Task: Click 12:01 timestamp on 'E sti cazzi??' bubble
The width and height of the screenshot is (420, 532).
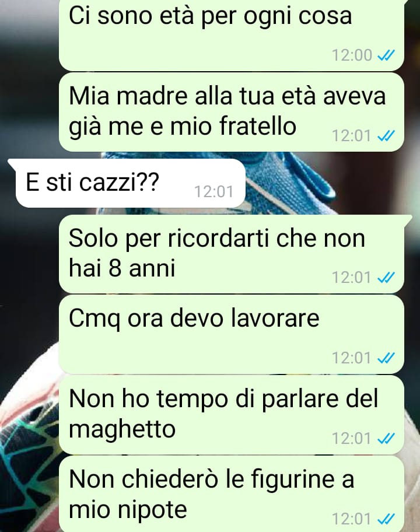Action: pos(213,192)
